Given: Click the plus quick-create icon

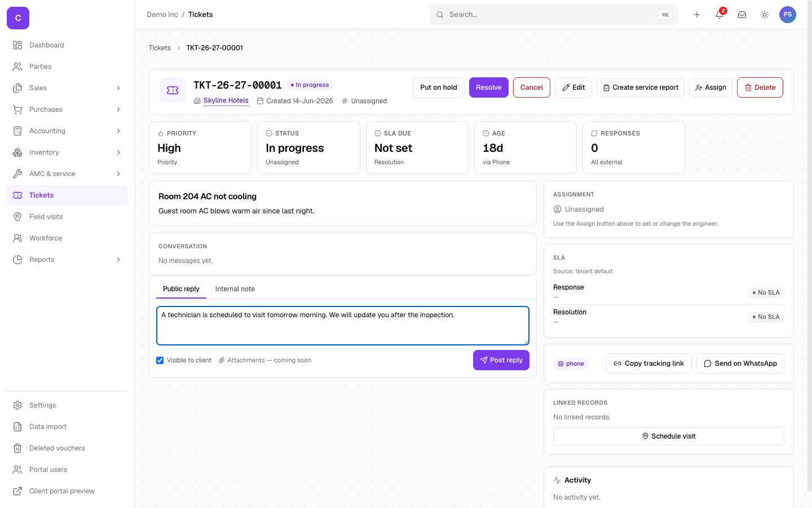Looking at the screenshot, I should point(697,15).
